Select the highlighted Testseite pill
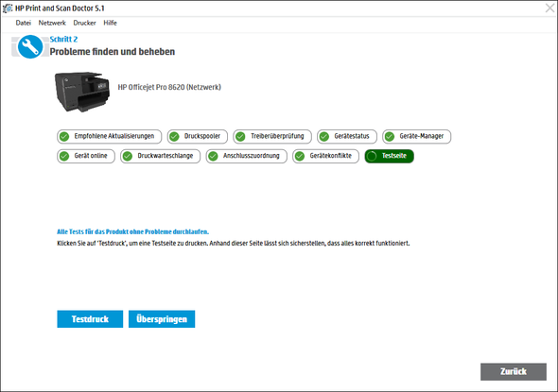 tap(390, 156)
